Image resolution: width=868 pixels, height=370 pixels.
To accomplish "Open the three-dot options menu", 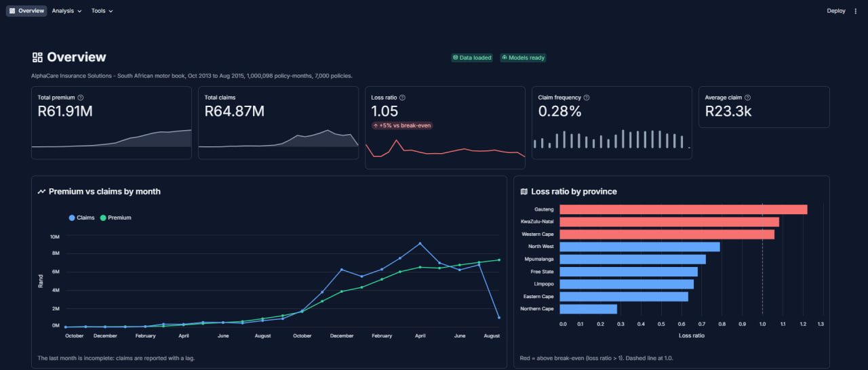I will (856, 11).
